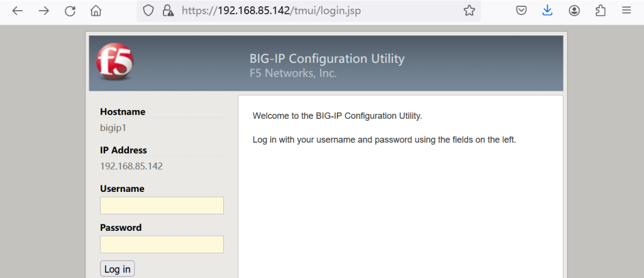
Task: Reload the current login page
Action: point(70,11)
